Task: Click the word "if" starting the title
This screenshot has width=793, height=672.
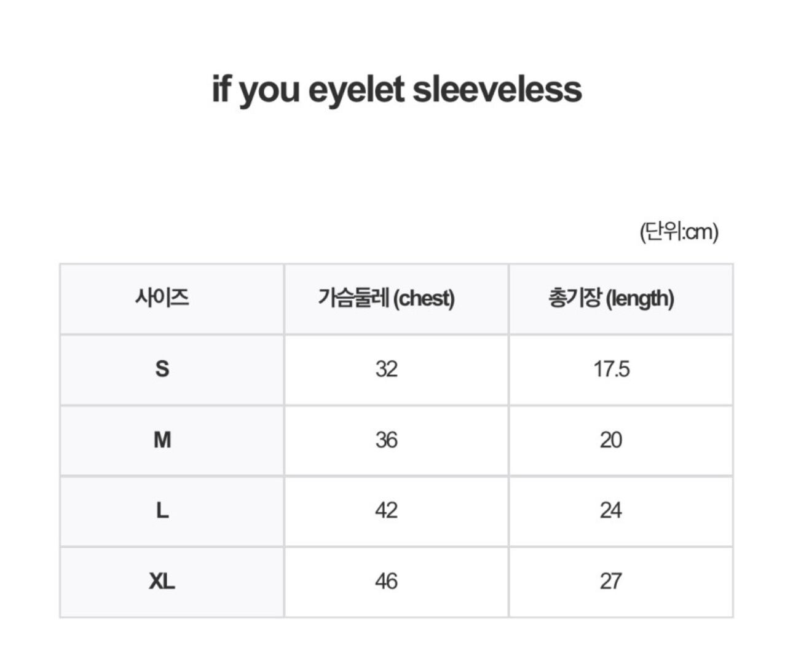Action: click(220, 89)
